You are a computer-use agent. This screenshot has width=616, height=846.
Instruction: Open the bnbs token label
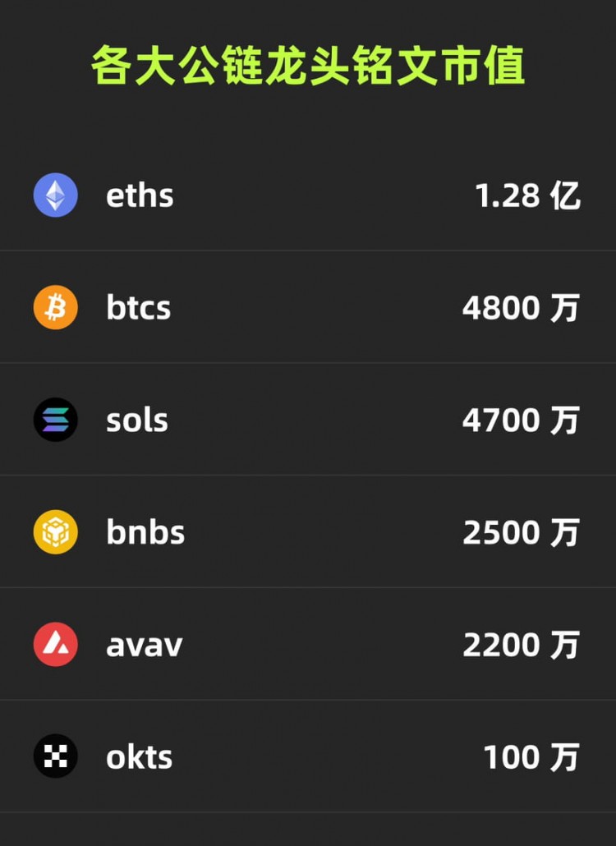point(145,532)
